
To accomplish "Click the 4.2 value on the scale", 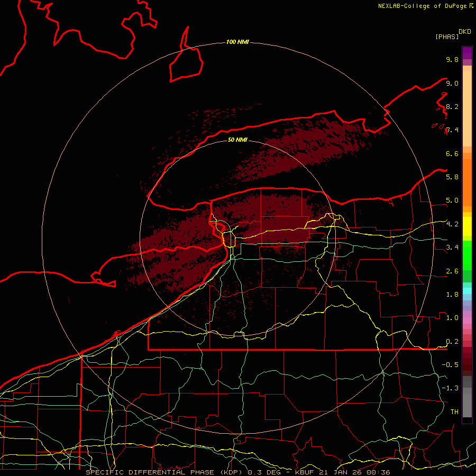I will coord(452,224).
